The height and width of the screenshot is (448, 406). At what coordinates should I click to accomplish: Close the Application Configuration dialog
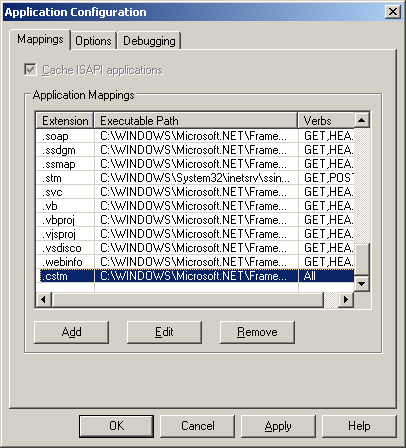[393, 12]
